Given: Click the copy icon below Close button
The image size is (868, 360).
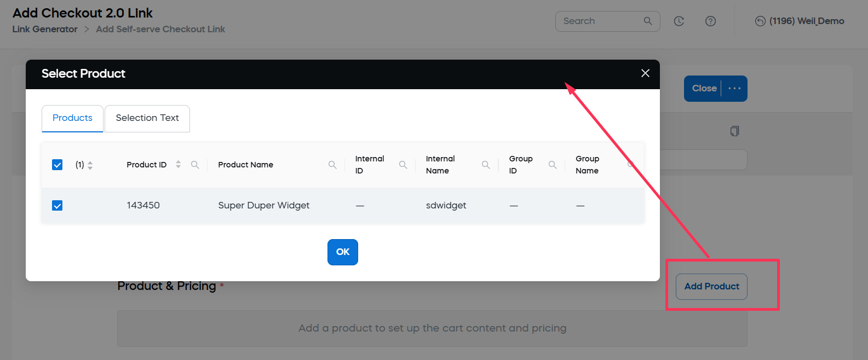Looking at the screenshot, I should (734, 131).
